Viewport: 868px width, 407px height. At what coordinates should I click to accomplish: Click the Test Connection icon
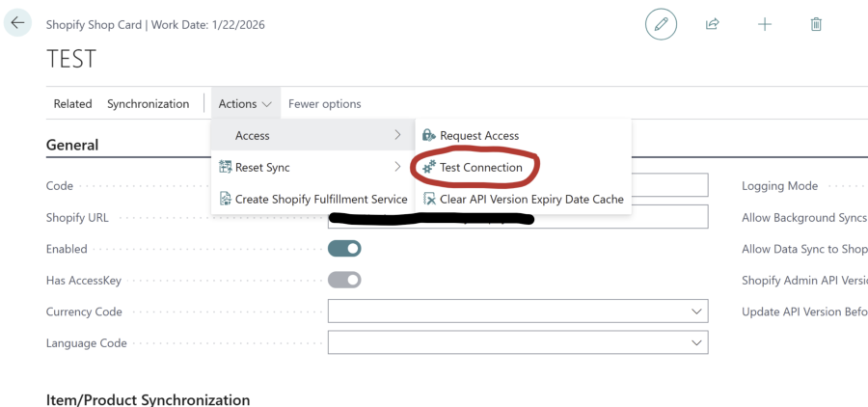point(429,168)
